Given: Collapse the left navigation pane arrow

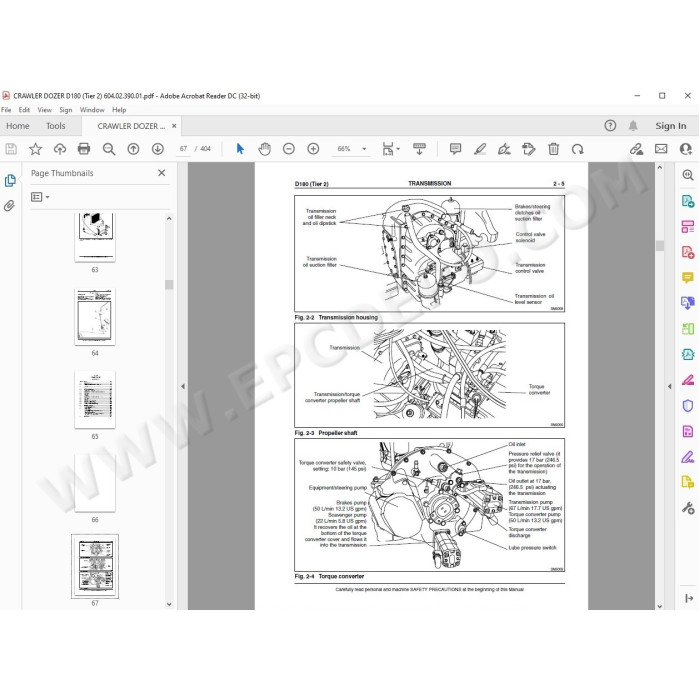Looking at the screenshot, I should (x=183, y=386).
